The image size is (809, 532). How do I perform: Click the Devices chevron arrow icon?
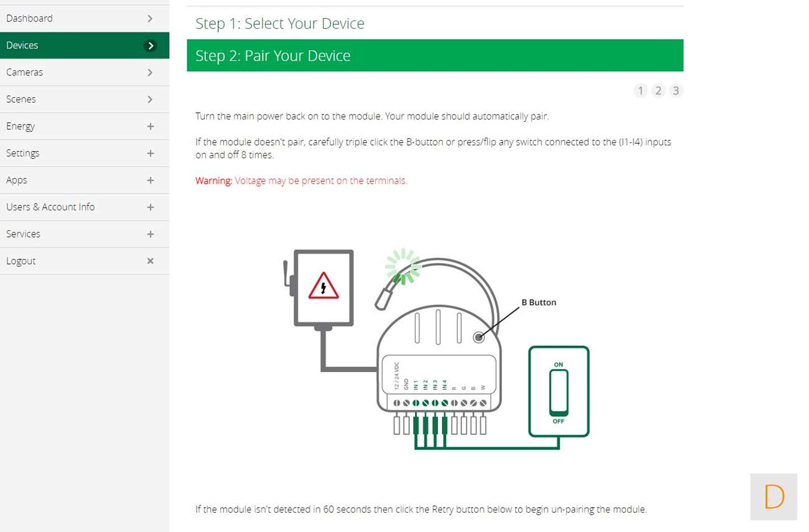150,45
